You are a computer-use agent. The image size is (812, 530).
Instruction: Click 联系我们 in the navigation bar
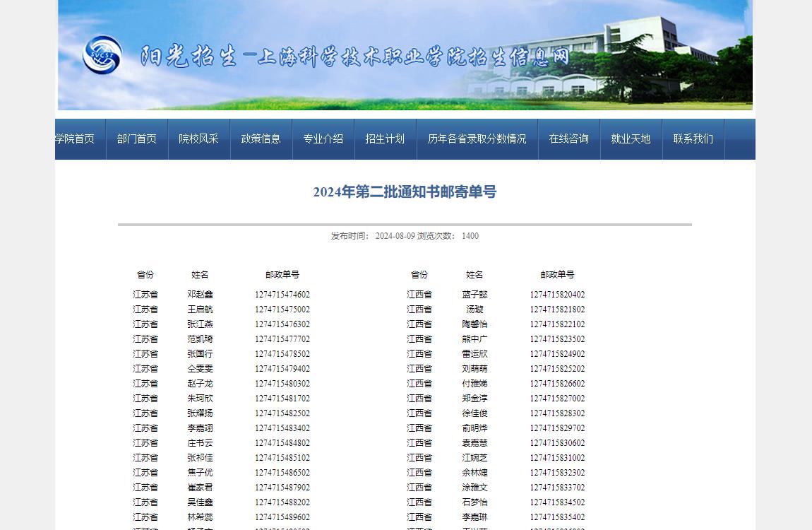point(693,139)
